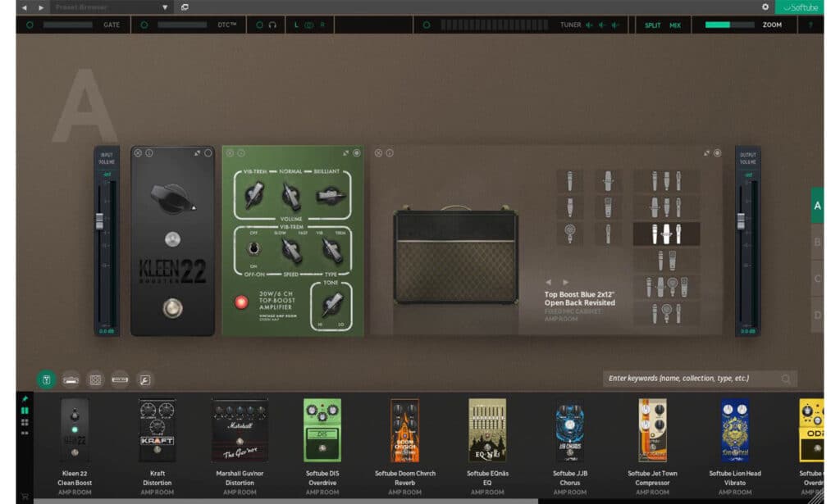This screenshot has width=840, height=504.
Task: Toggle the power circle left of headphones
Action: [259, 25]
